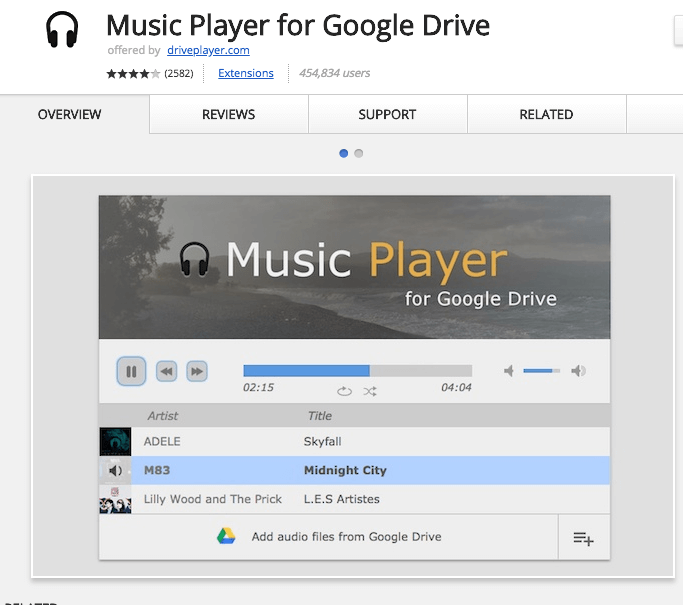Click the 454,834 users text
The image size is (683, 605).
point(335,73)
